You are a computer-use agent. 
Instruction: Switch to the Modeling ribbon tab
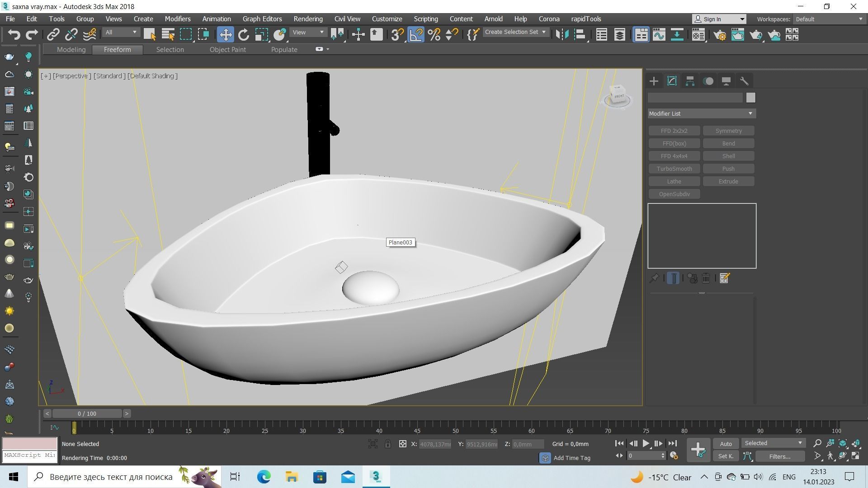[71, 50]
